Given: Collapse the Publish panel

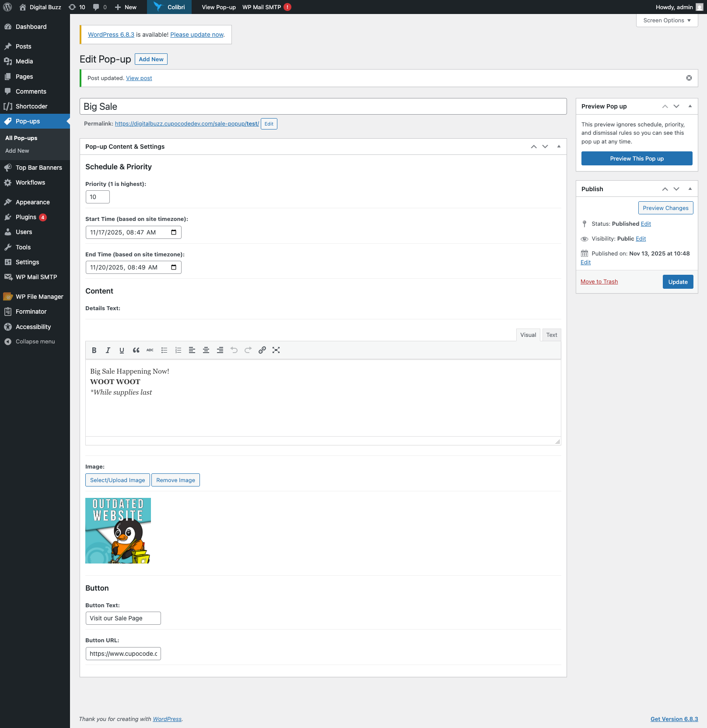Looking at the screenshot, I should click(690, 189).
